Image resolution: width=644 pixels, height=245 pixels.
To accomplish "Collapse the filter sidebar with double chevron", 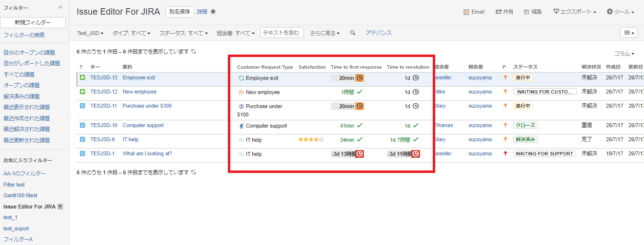I will point(60,7).
